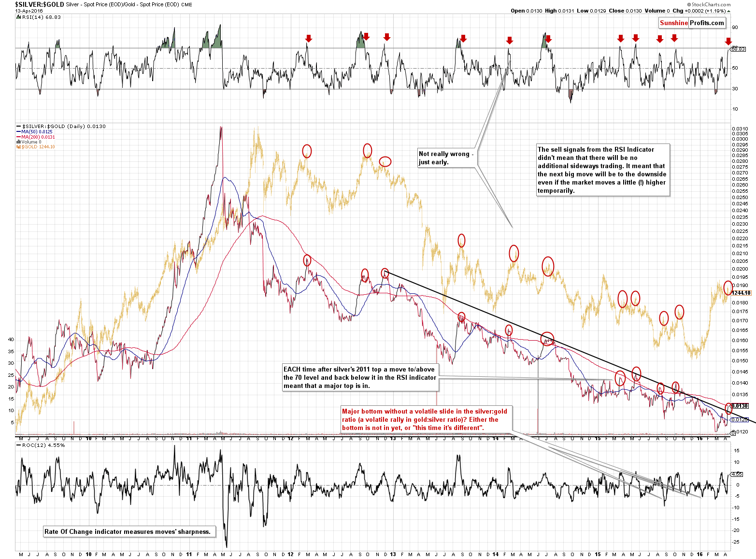The image size is (756, 559).
Task: Select the Volume 0 legend entry
Action: coord(30,142)
